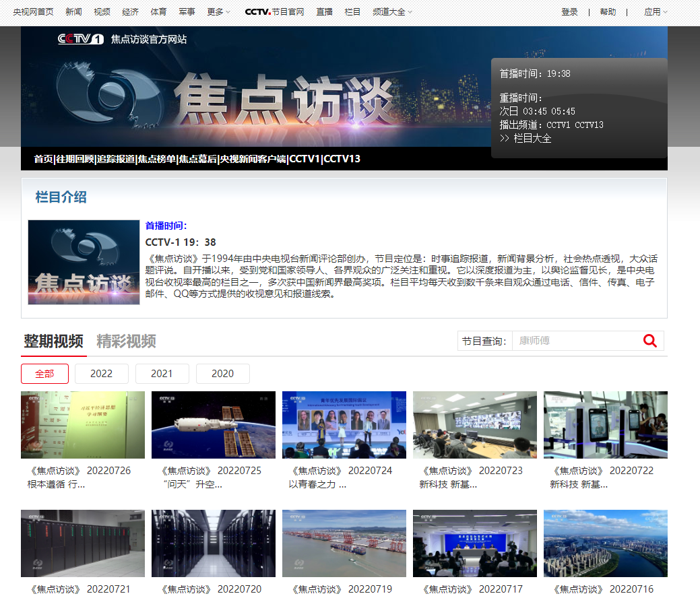This screenshot has height=598, width=700.
Task: Open the 频道大全 dropdown
Action: [392, 11]
